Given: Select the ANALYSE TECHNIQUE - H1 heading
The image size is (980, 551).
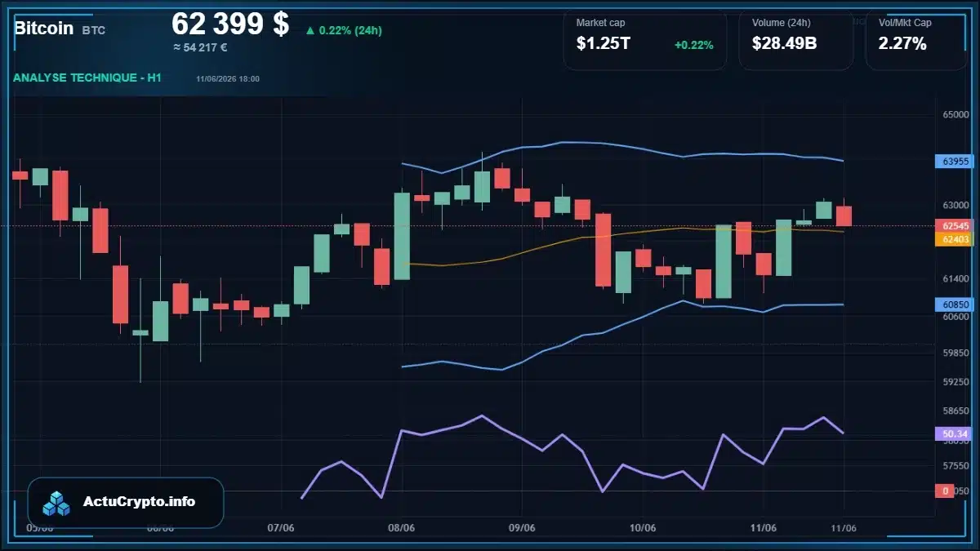Looking at the screenshot, I should (87, 78).
